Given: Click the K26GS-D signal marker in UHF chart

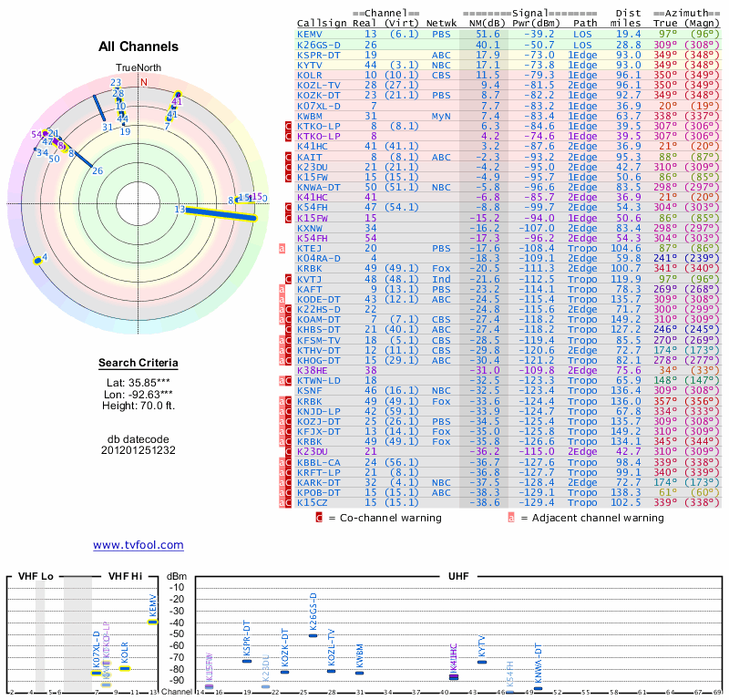Looking at the screenshot, I should (313, 635).
